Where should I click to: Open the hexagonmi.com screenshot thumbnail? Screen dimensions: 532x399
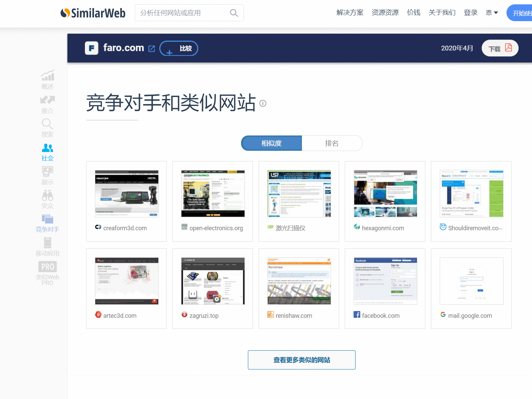[385, 194]
